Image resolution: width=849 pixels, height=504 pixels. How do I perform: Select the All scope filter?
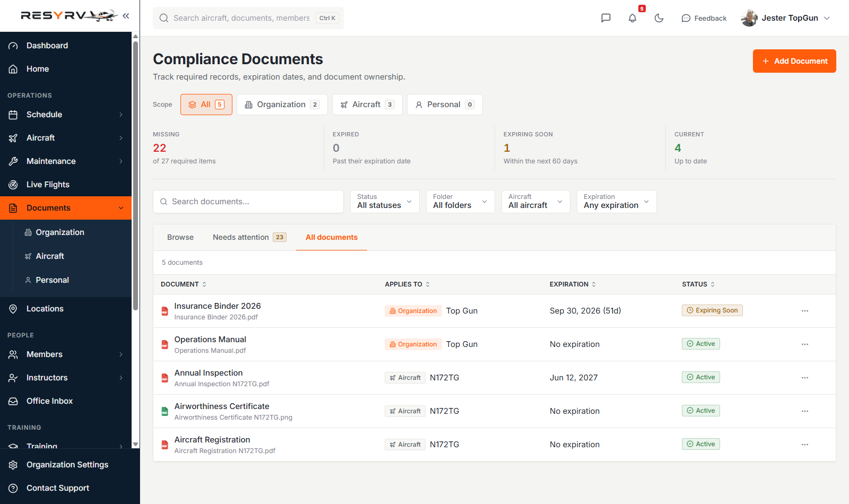[x=206, y=105]
